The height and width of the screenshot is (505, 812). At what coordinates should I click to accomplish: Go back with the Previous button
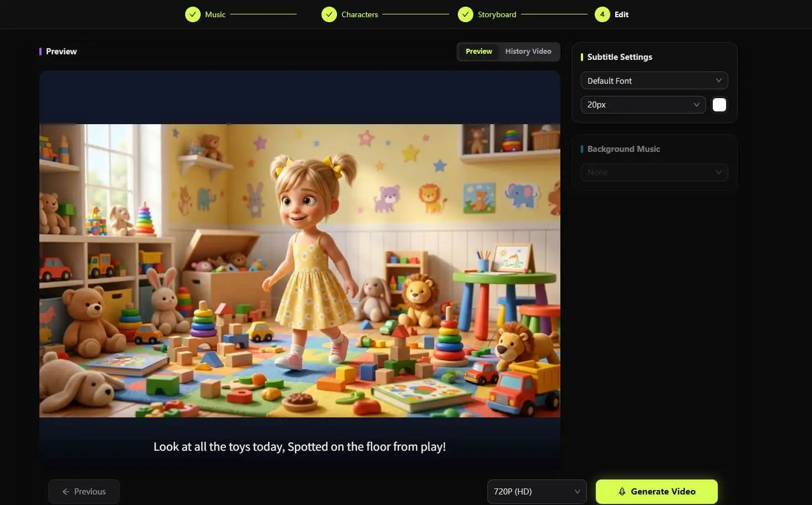pyautogui.click(x=84, y=492)
